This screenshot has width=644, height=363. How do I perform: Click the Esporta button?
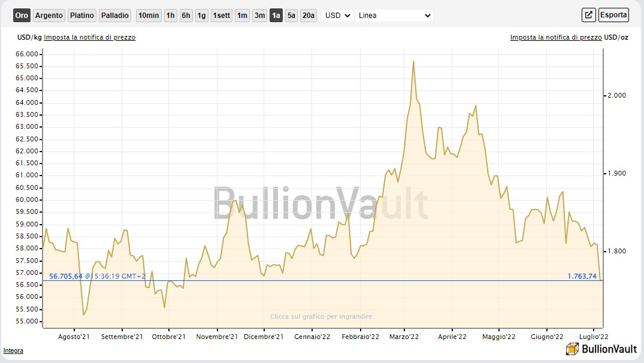coord(613,15)
